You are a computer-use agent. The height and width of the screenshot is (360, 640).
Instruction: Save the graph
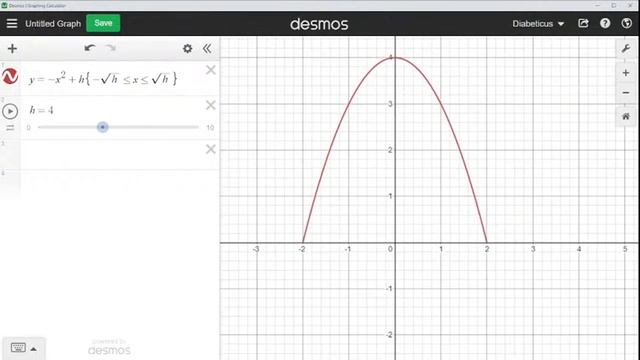(103, 23)
